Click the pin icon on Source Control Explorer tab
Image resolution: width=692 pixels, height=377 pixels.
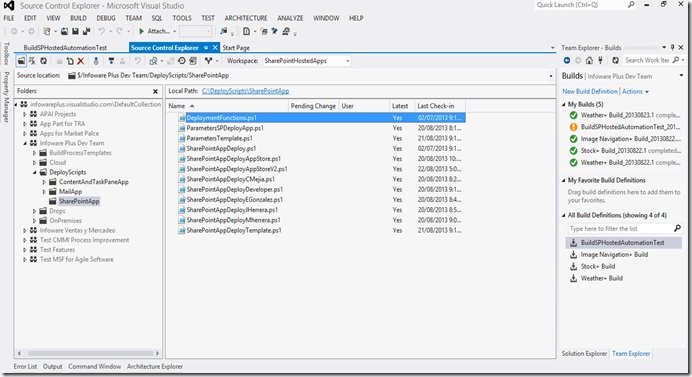[206, 48]
